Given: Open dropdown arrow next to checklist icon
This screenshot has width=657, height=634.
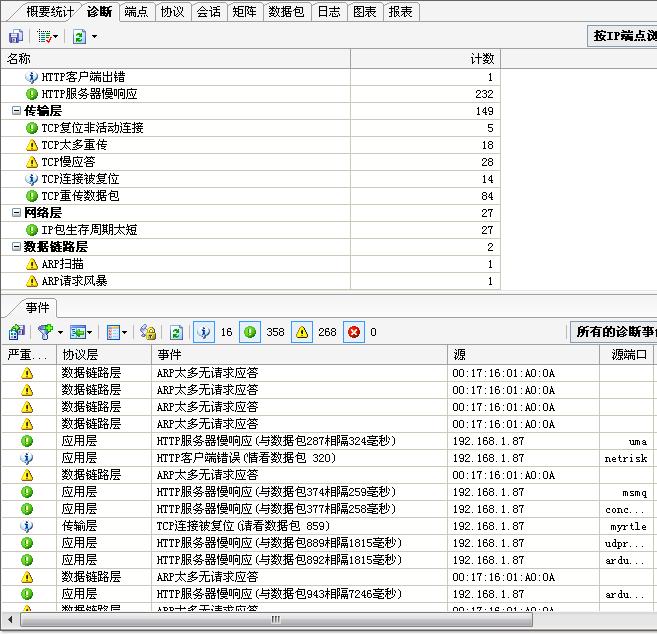Looking at the screenshot, I should pyautogui.click(x=56, y=37).
